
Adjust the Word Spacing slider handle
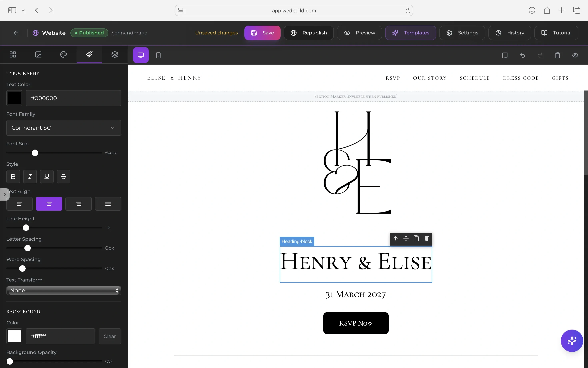22,268
